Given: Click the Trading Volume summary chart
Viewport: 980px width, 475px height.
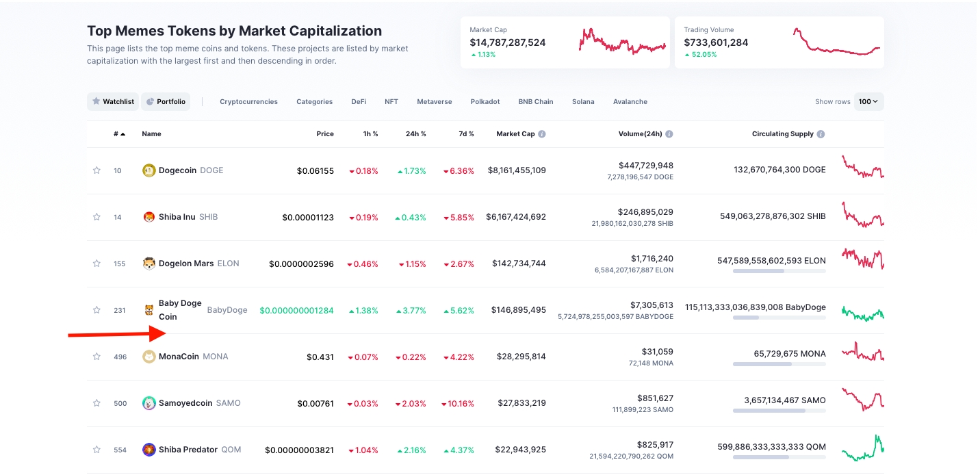Looking at the screenshot, I should tap(837, 42).
